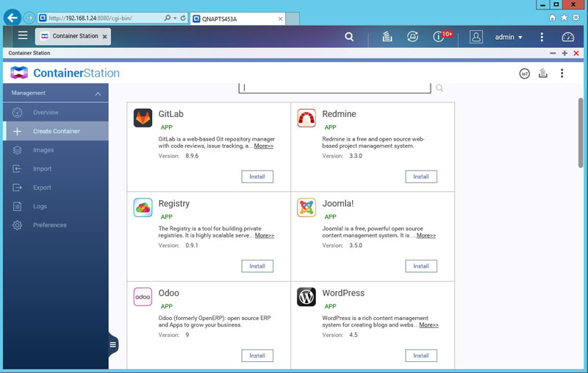
Task: Open Export in the sidebar
Action: 56,188
